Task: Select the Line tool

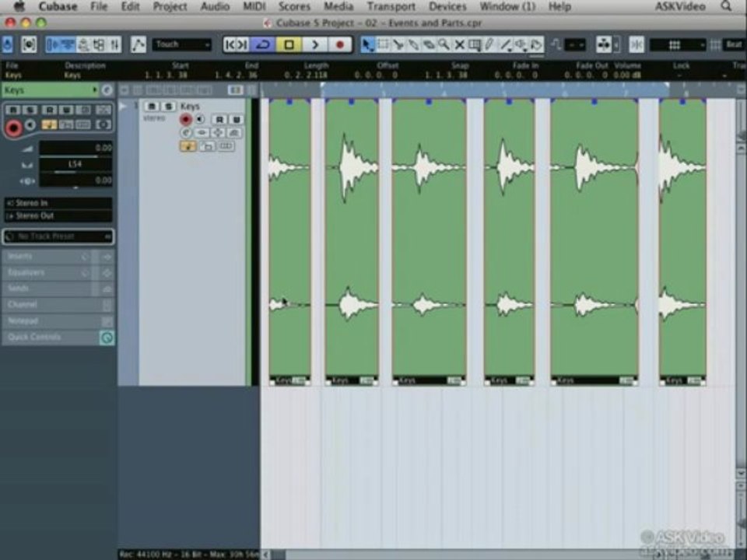Action: coord(505,45)
